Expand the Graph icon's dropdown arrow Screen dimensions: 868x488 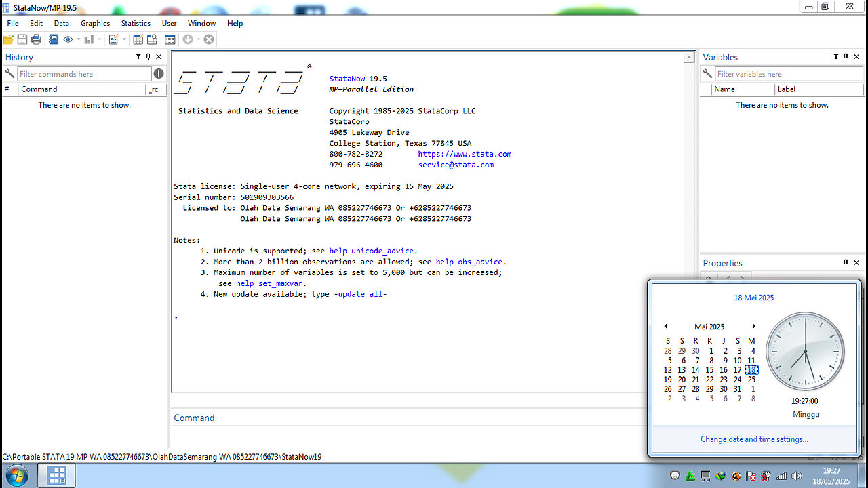(99, 39)
